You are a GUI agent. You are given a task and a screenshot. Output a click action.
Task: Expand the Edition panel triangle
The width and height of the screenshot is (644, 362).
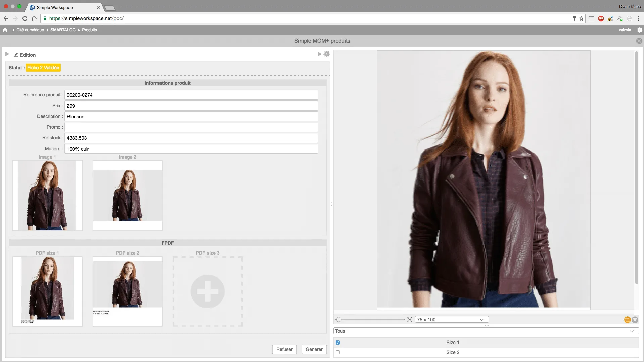tap(7, 54)
